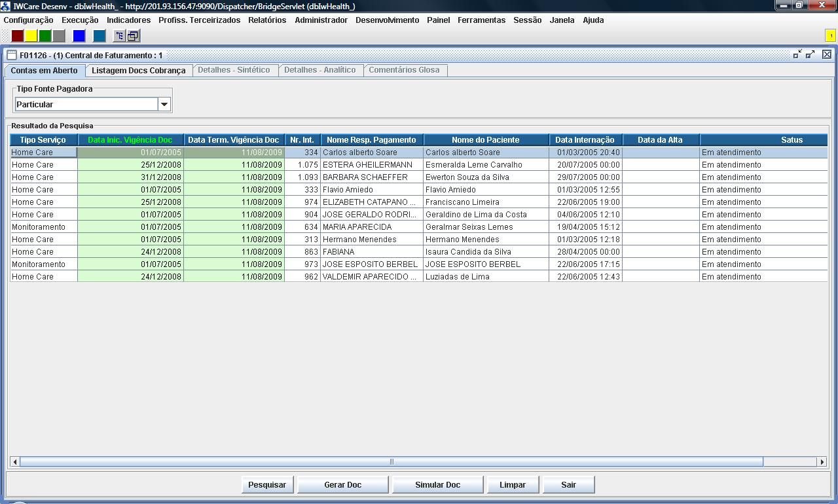Click the Pesquisar button
This screenshot has width=838, height=504.
click(267, 485)
